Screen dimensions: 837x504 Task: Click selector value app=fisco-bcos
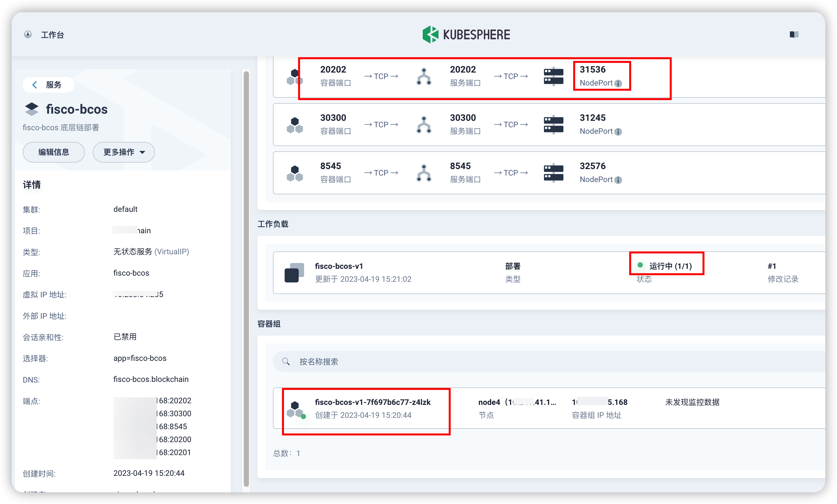[140, 358]
